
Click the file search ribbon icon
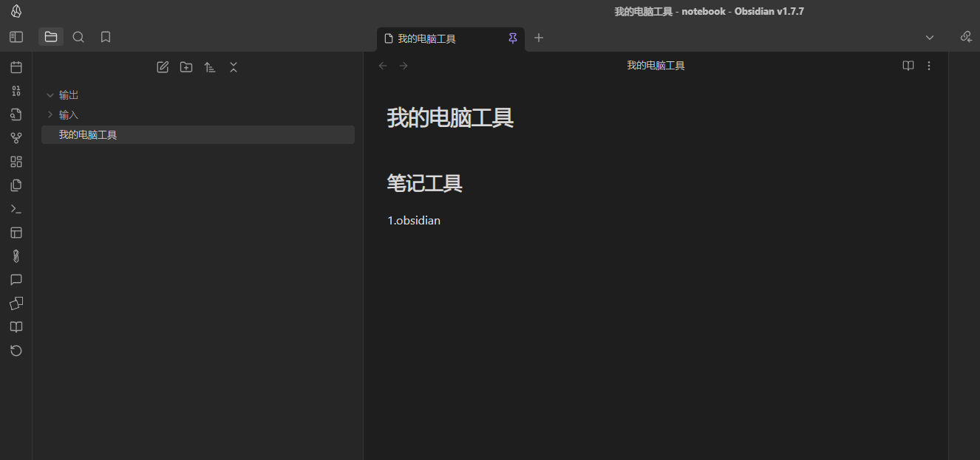click(x=16, y=114)
